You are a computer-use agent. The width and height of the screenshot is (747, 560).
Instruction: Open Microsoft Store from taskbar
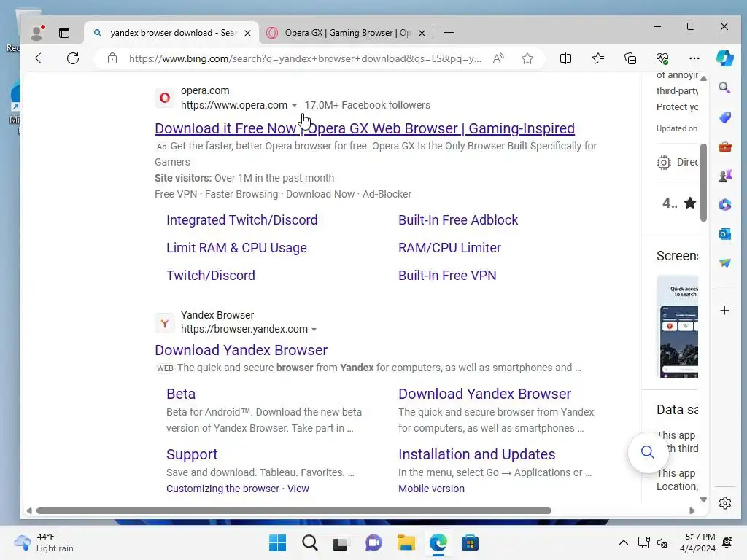[470, 542]
